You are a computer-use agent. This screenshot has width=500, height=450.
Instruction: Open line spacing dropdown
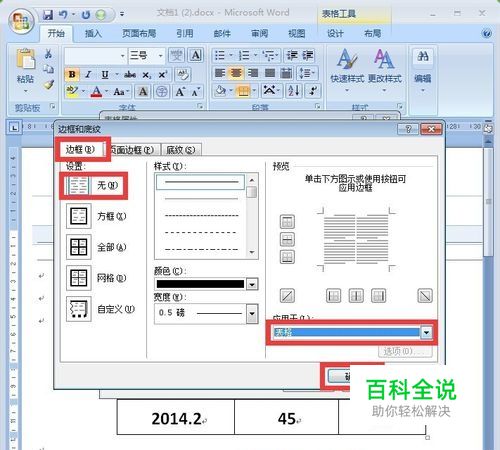[307, 73]
